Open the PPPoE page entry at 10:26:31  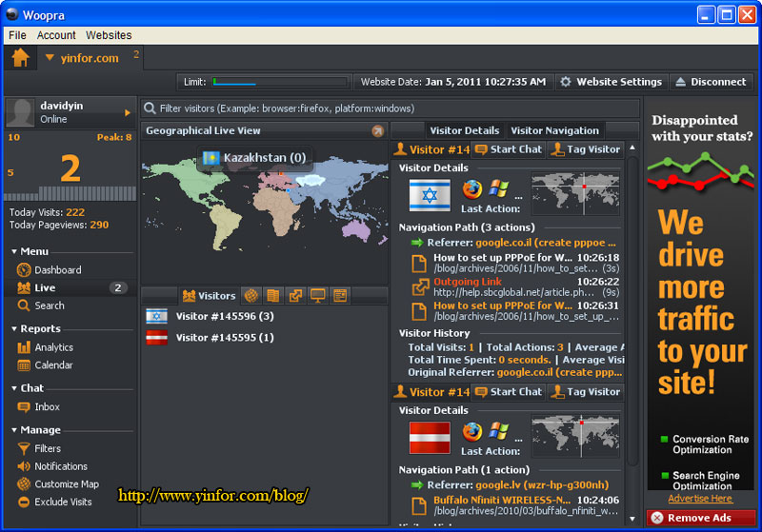pos(516,310)
